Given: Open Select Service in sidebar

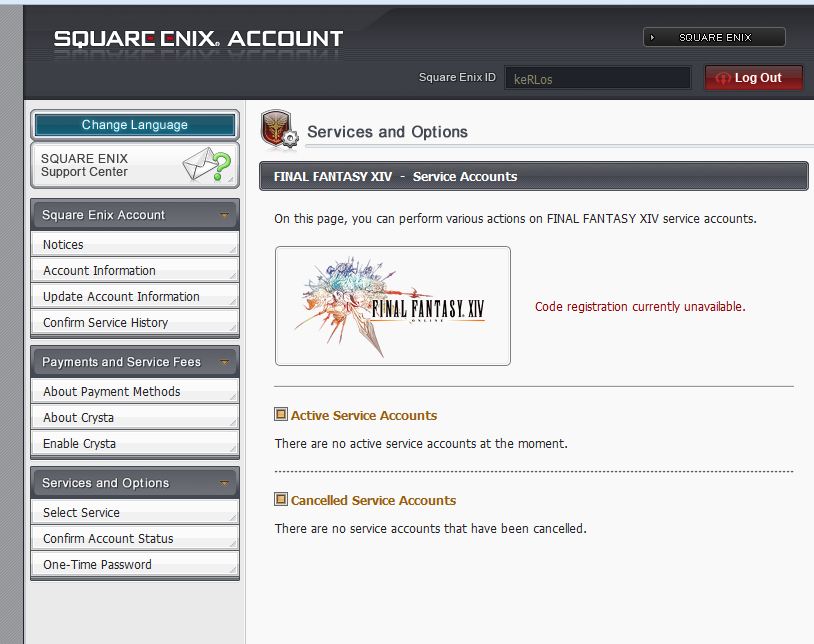Looking at the screenshot, I should (135, 512).
